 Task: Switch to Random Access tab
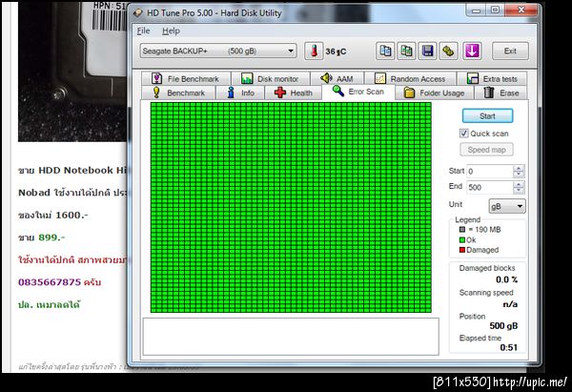click(410, 78)
